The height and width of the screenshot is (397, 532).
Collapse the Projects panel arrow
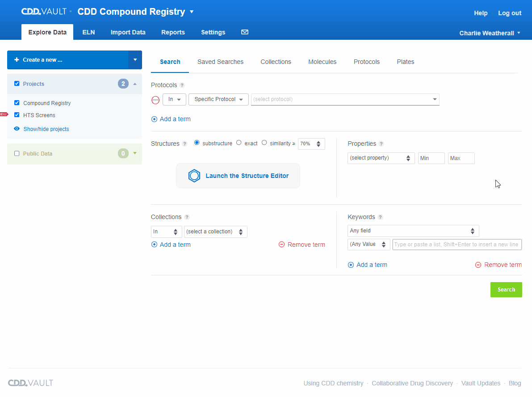click(x=135, y=84)
